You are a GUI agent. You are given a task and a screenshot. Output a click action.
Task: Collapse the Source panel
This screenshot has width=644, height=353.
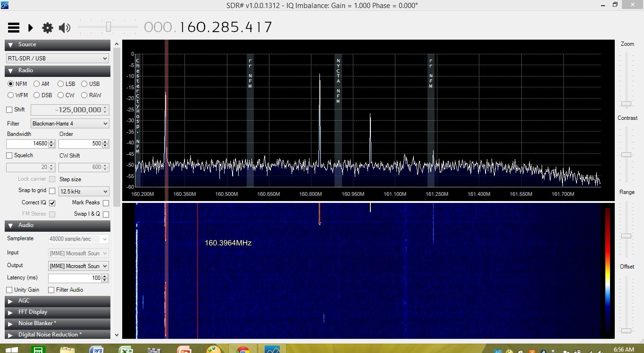pos(58,44)
